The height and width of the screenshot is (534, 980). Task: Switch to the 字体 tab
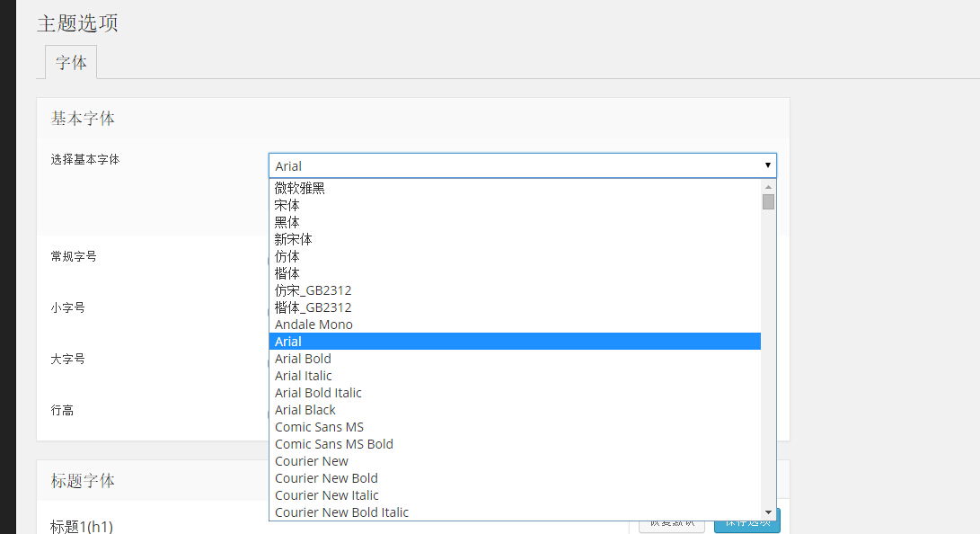[71, 63]
